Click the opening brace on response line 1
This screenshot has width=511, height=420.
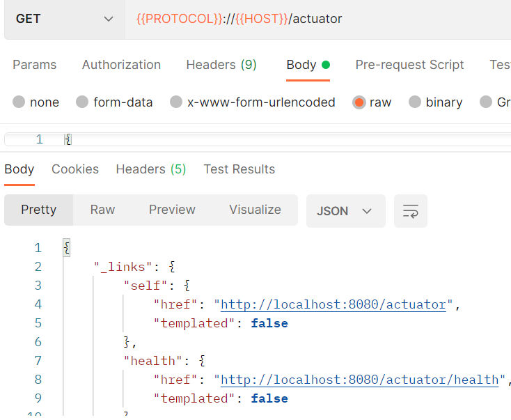(66, 248)
